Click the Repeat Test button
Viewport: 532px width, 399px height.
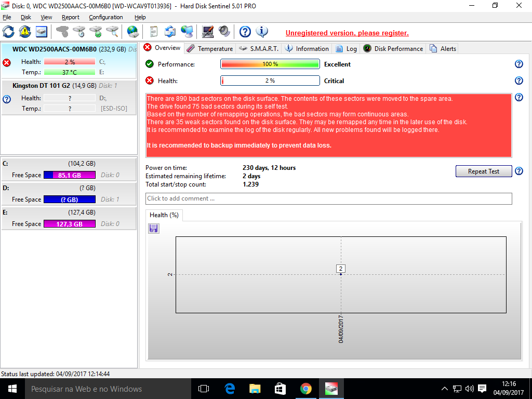[484, 171]
